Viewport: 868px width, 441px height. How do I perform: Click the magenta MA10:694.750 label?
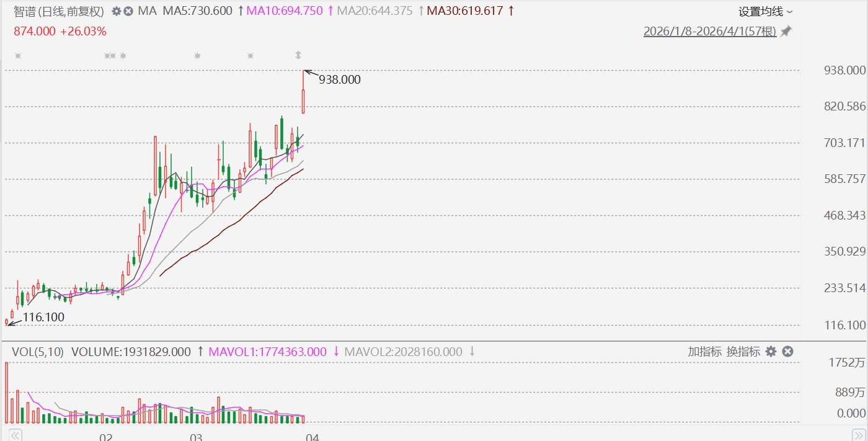[285, 11]
